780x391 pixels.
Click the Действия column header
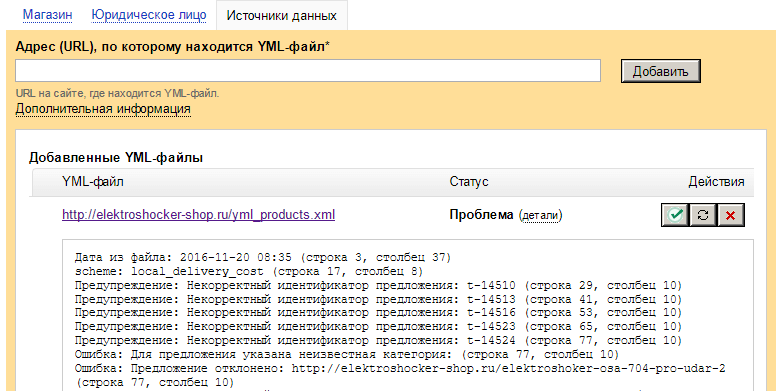pyautogui.click(x=716, y=182)
